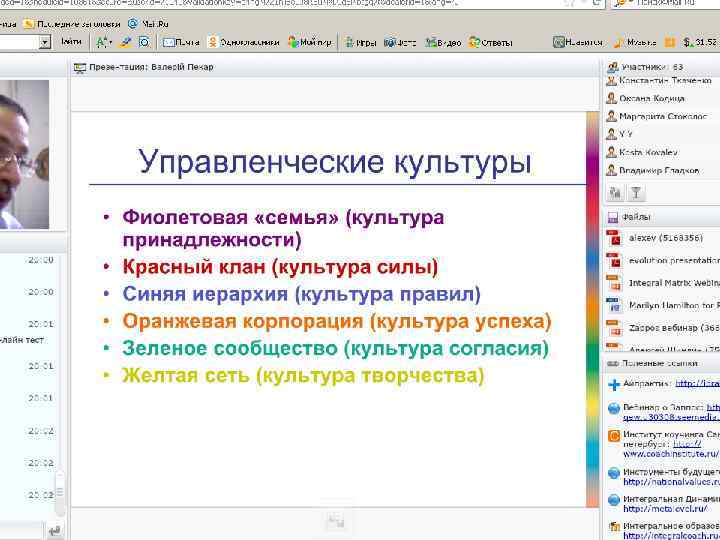Click the Участники panel header icon
The image size is (720, 540).
pyautogui.click(x=612, y=68)
